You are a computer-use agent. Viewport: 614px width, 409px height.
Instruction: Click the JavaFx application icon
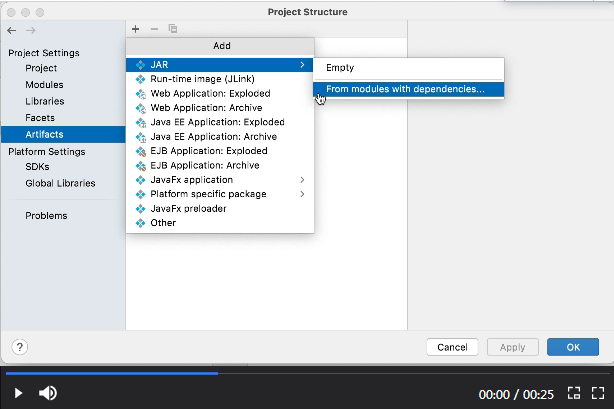[140, 180]
